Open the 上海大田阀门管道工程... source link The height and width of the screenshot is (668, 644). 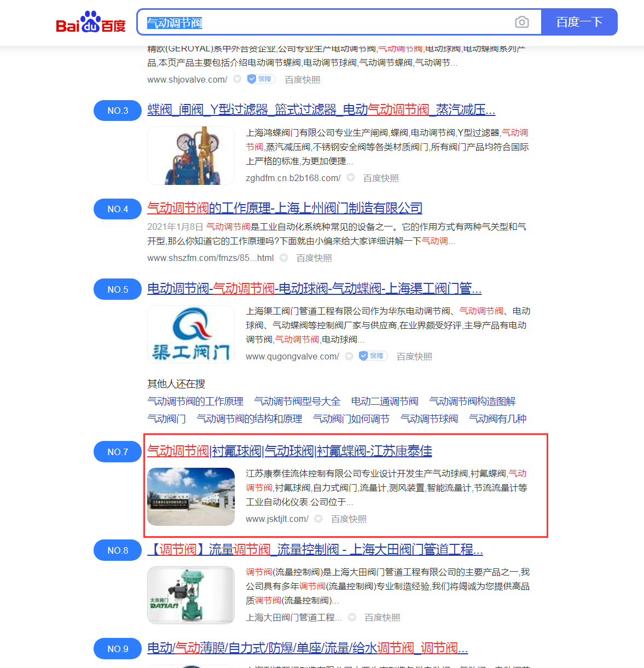(x=294, y=617)
